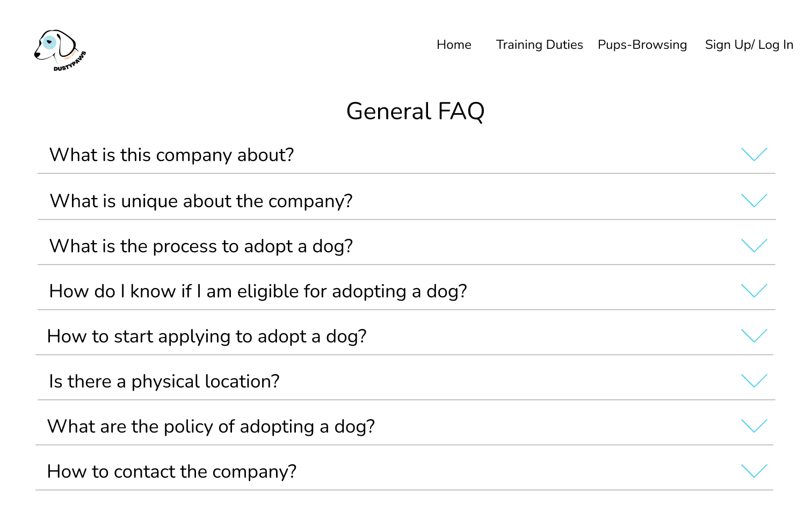Click 'How to contact the company?' question text
The height and width of the screenshot is (527, 812).
click(x=172, y=472)
